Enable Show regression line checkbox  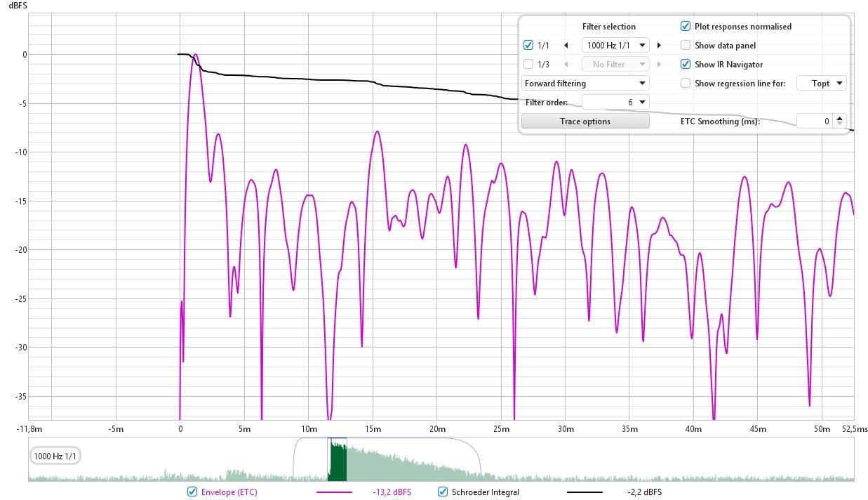686,84
